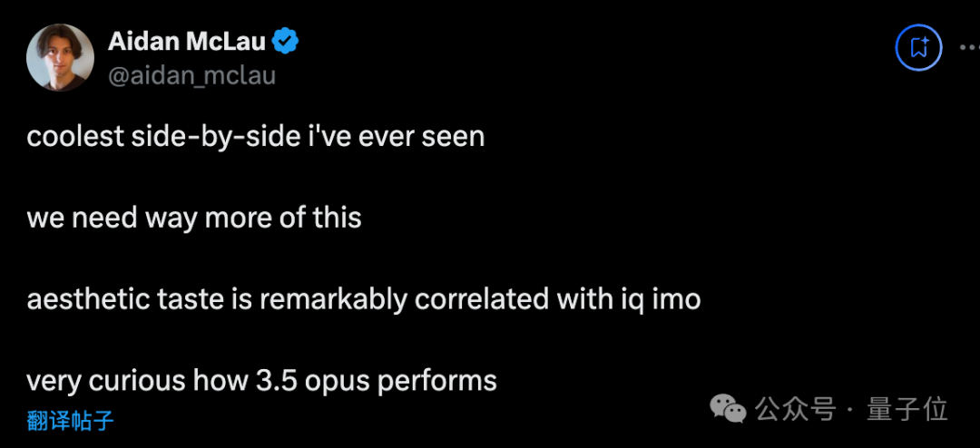Click the display name Aidan McLau
980x448 pixels.
(187, 41)
